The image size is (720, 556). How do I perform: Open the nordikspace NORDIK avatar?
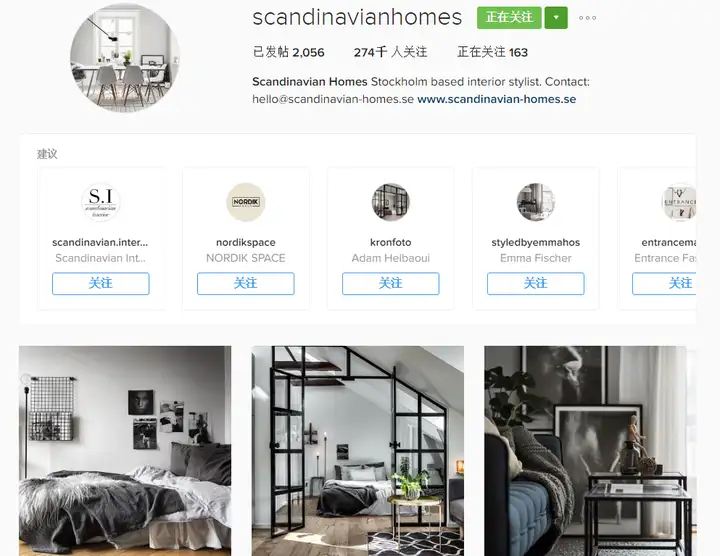pos(246,202)
